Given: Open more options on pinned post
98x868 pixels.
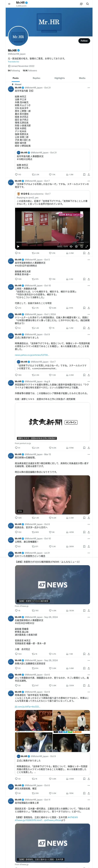Looking at the screenshot, I should [89, 88].
